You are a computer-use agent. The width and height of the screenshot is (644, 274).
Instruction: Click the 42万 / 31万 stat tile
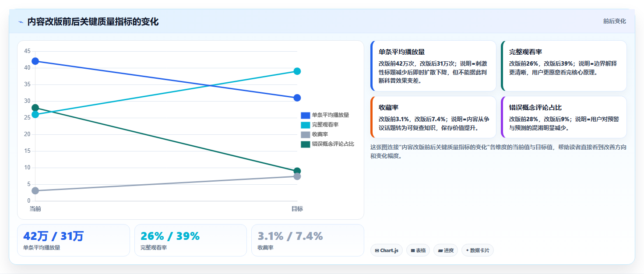click(x=74, y=240)
